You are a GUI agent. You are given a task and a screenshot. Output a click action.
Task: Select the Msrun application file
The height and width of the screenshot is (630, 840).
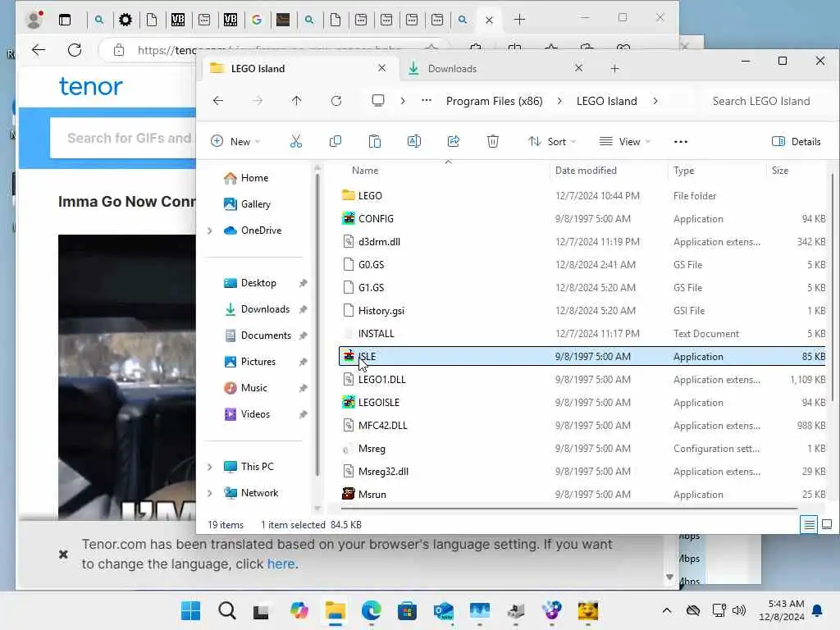tap(372, 494)
